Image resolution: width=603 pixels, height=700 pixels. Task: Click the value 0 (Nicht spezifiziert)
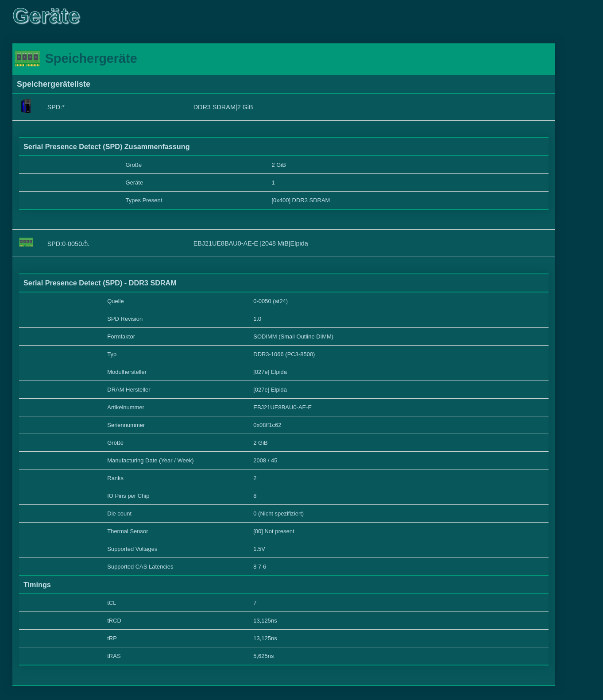[278, 514]
